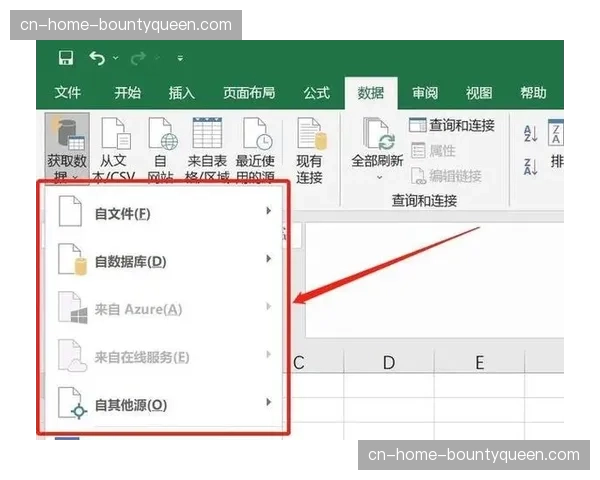This screenshot has width=600, height=480.
Task: Click the Redo arrow icon
Action: pyautogui.click(x=138, y=59)
